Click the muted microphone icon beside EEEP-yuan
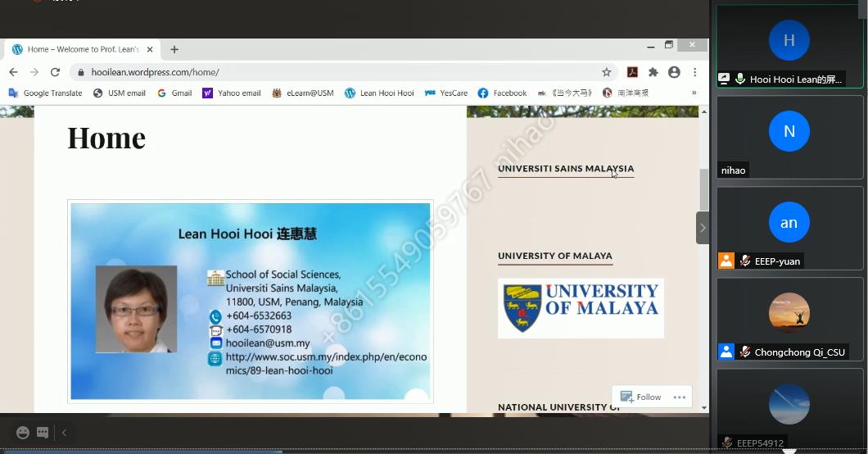This screenshot has height=454, width=868. [745, 261]
